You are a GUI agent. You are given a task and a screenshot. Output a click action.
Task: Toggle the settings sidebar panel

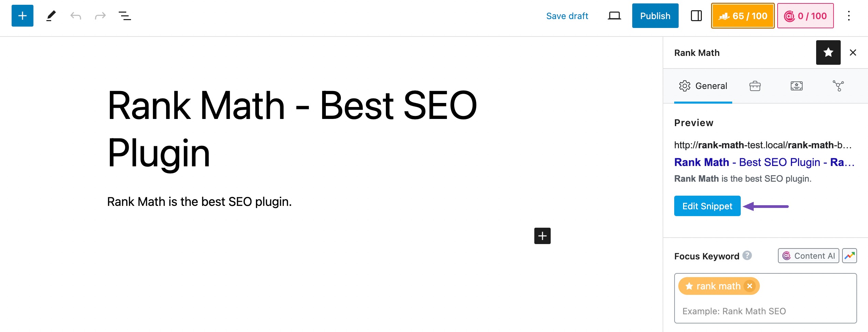click(696, 16)
